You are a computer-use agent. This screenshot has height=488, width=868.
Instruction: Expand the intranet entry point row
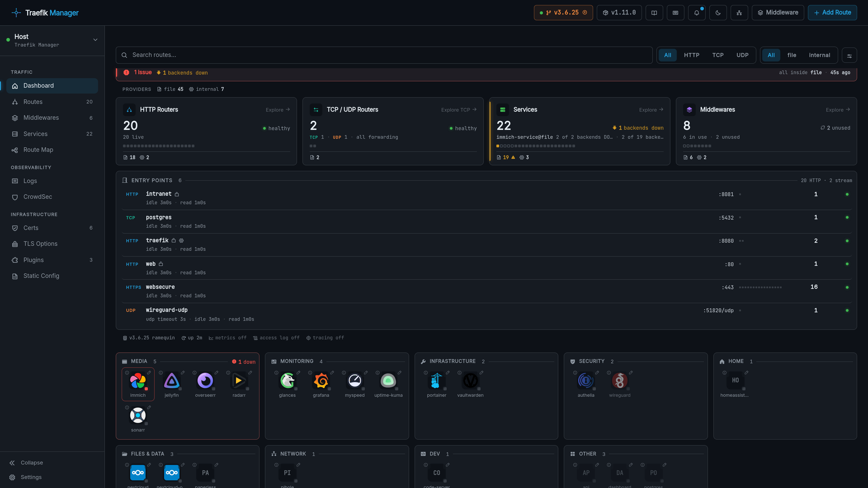click(x=486, y=198)
